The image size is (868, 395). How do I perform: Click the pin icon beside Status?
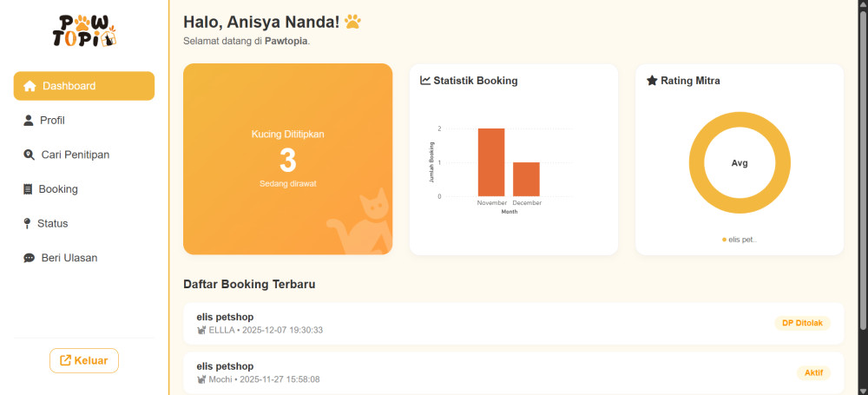pos(27,224)
